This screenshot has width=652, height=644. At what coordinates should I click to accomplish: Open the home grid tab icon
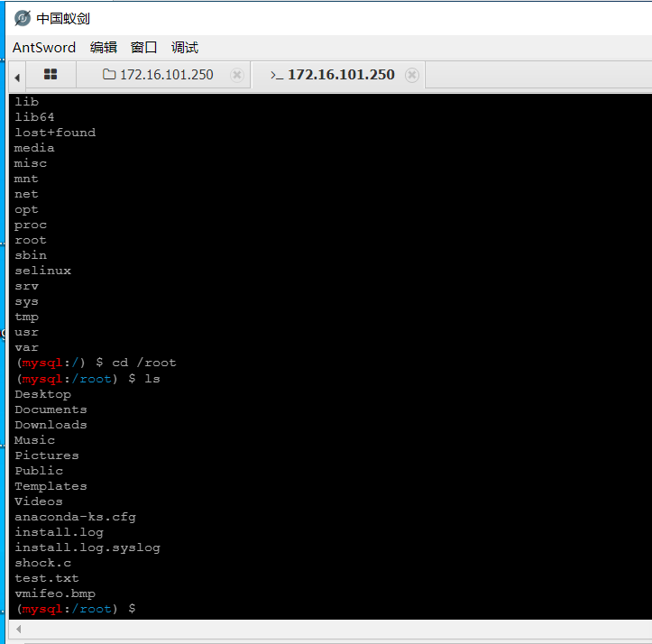(x=51, y=74)
